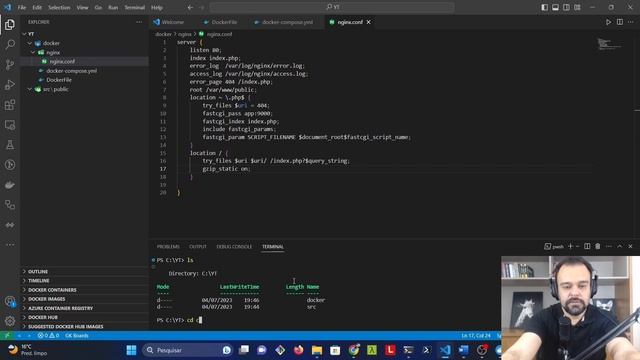The width and height of the screenshot is (640, 360).
Task: Open the Help menu
Action: pos(157,7)
